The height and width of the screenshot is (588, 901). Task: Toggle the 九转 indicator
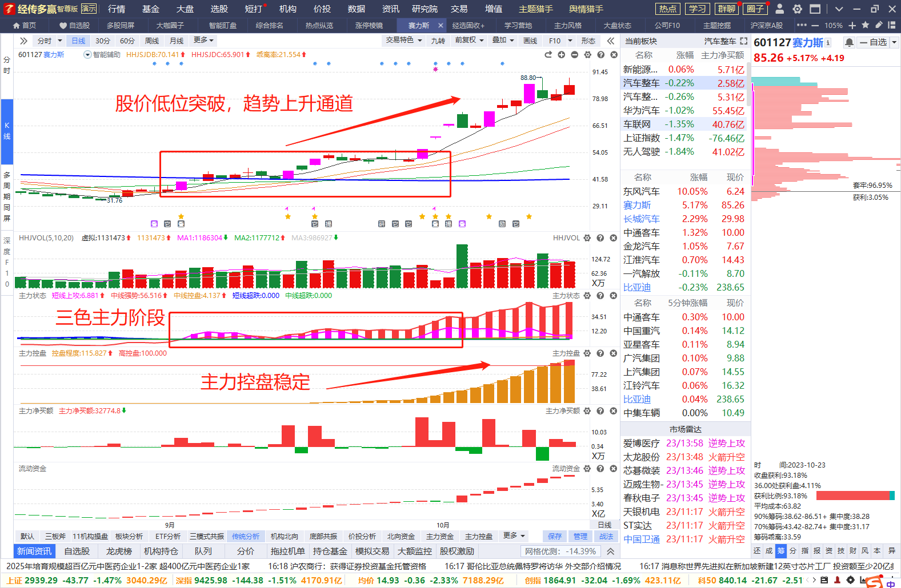pyautogui.click(x=438, y=41)
